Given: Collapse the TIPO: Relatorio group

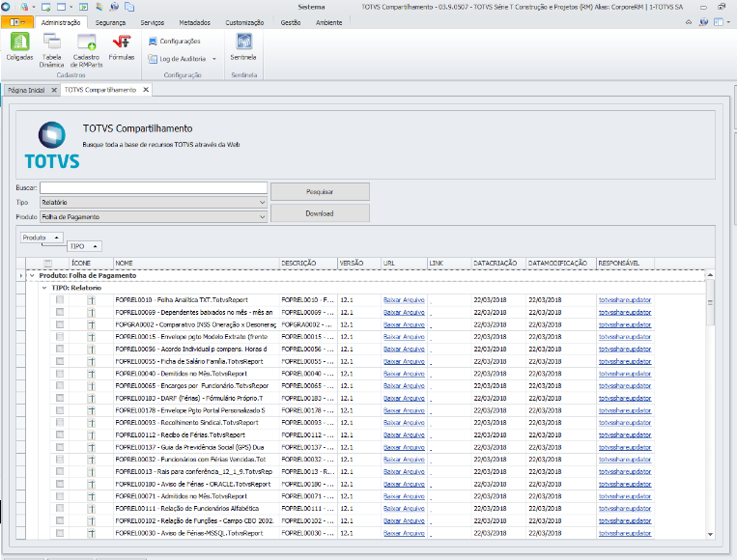Looking at the screenshot, I should pyautogui.click(x=44, y=288).
